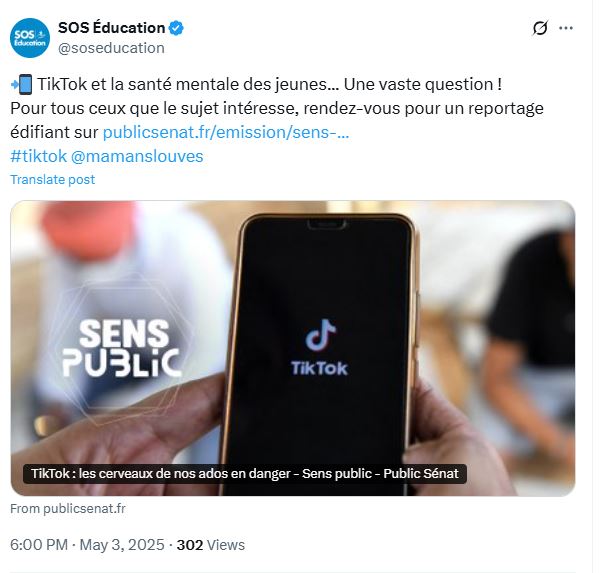Click the TikTok logo on the phone screen
The width and height of the screenshot is (601, 573).
tap(320, 347)
